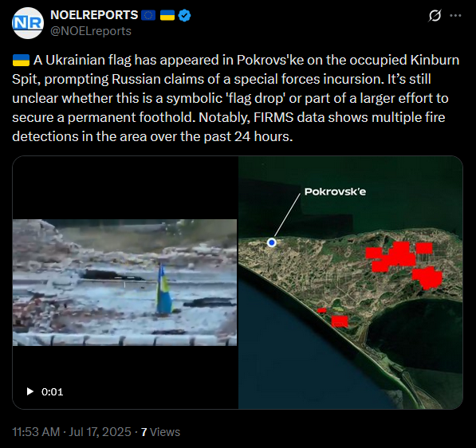Click the 0:01 video duration label
This screenshot has height=448, width=476.
coord(52,392)
